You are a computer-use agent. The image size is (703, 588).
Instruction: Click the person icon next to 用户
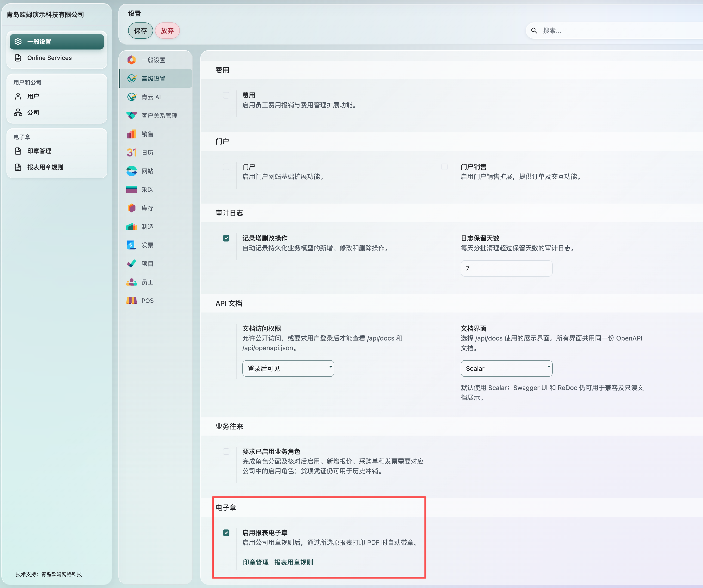(18, 96)
